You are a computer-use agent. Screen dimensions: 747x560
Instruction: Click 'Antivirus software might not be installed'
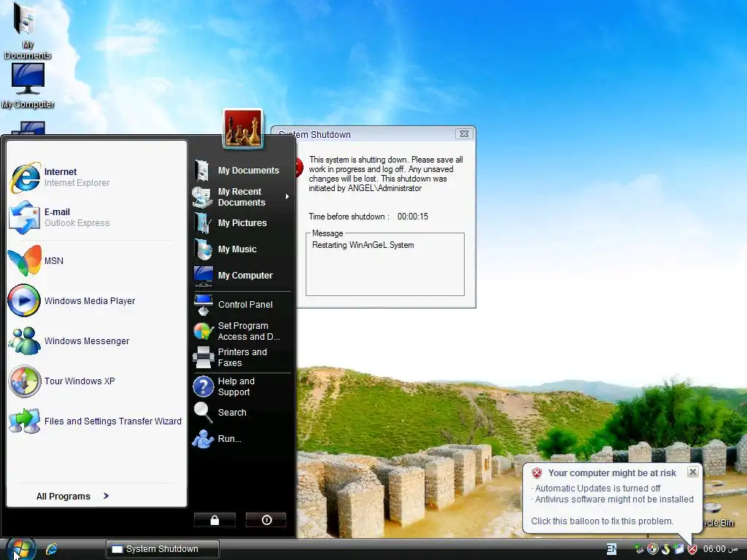[614, 499]
